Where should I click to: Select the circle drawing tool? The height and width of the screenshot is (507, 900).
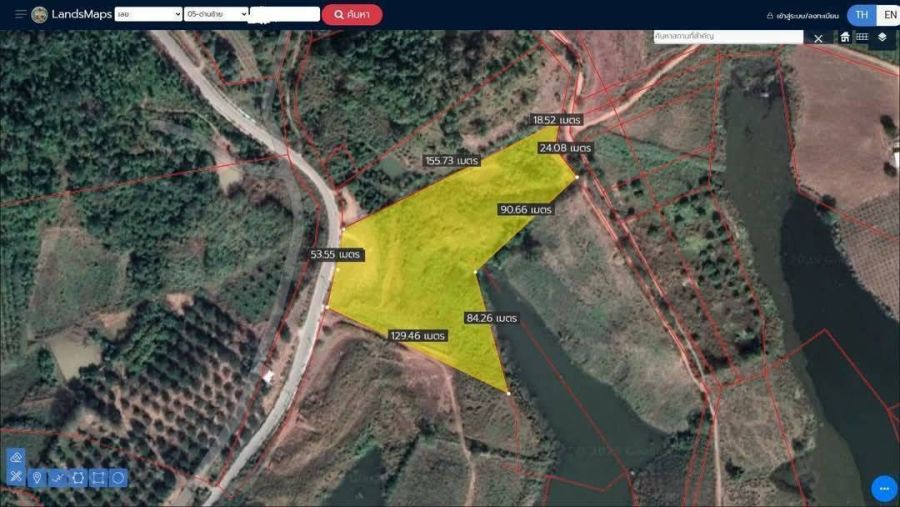tap(118, 478)
